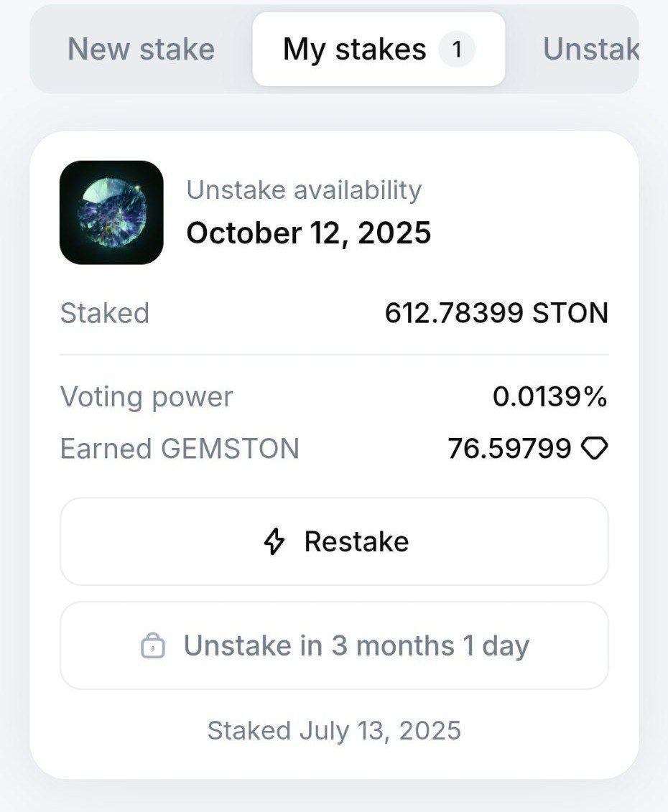The image size is (668, 812).
Task: Click the 612.78399 STON staked amount
Action: click(x=496, y=313)
